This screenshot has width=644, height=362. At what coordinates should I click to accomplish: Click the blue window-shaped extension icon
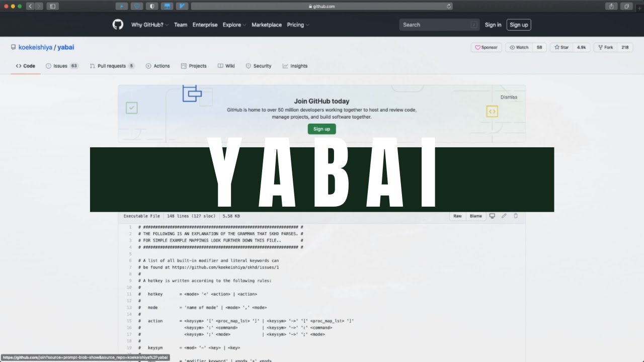pyautogui.click(x=168, y=6)
